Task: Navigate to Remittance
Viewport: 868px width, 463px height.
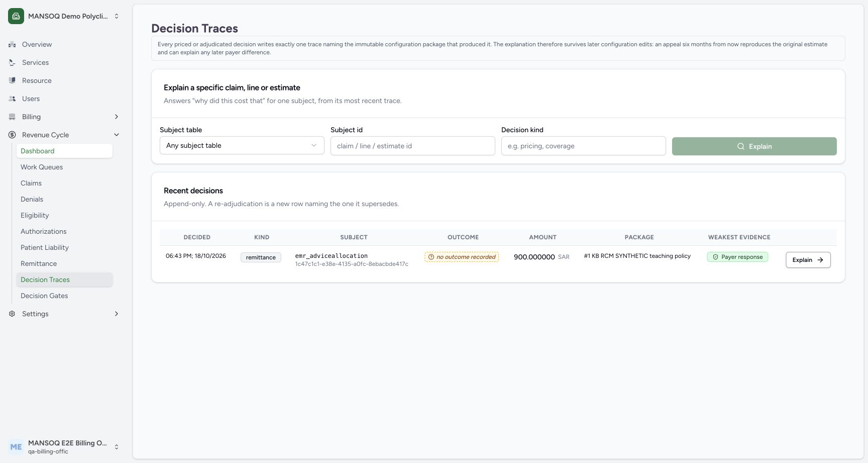Action: [x=64, y=263]
